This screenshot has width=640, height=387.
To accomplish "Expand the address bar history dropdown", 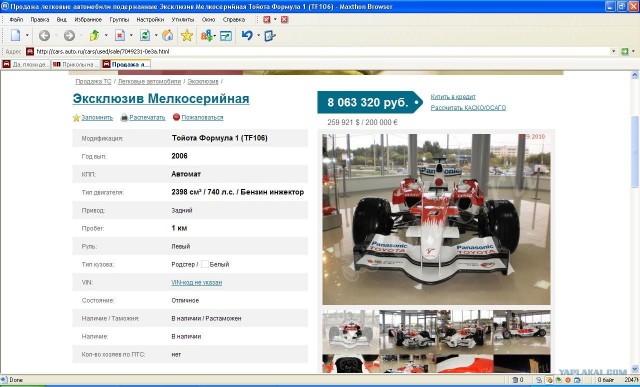I will tap(613, 51).
